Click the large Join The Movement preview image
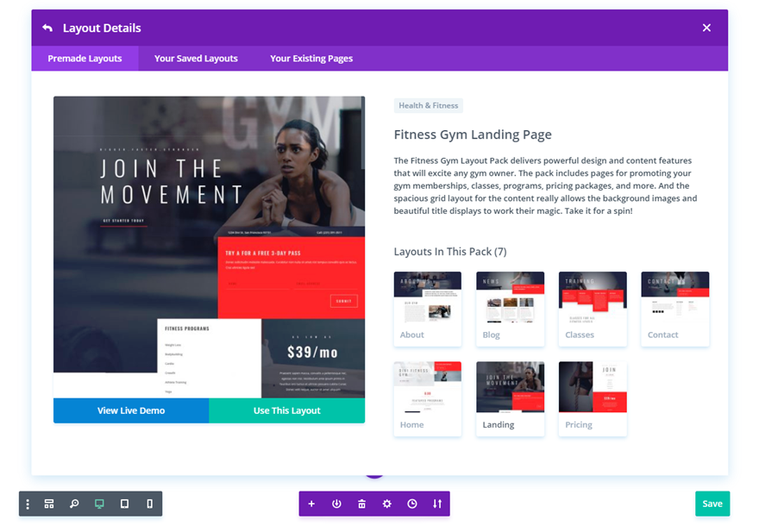759x532 pixels. [x=209, y=247]
